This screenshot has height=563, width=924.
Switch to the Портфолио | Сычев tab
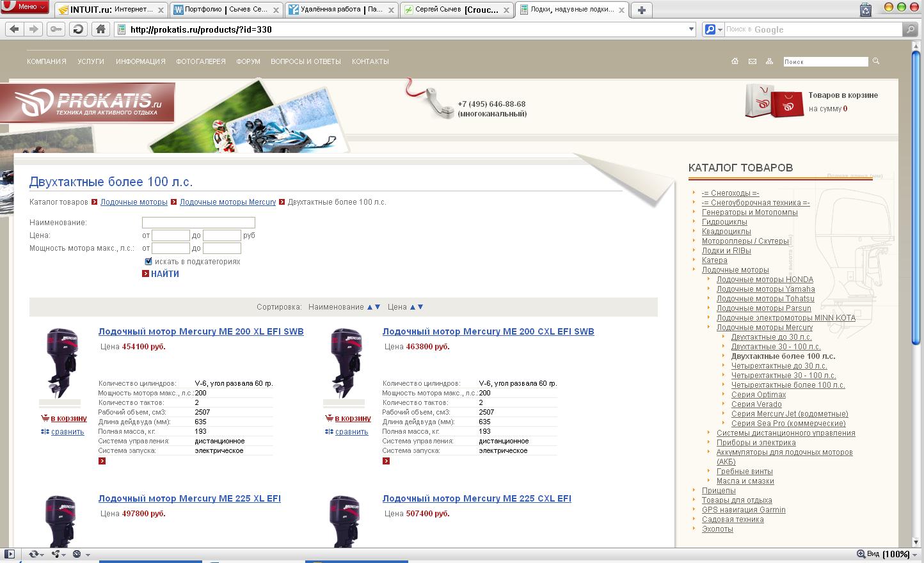point(227,10)
